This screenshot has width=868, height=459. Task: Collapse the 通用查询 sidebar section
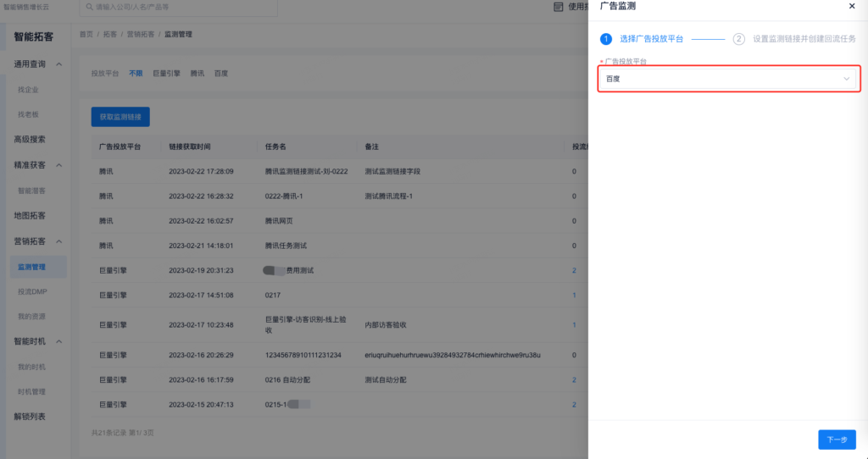point(59,64)
